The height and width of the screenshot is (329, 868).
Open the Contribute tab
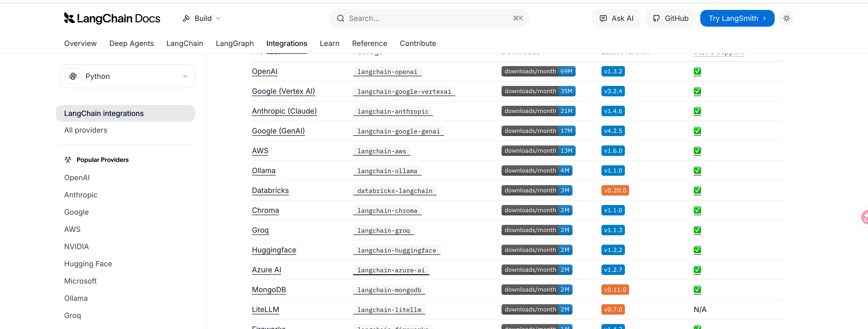pyautogui.click(x=418, y=43)
